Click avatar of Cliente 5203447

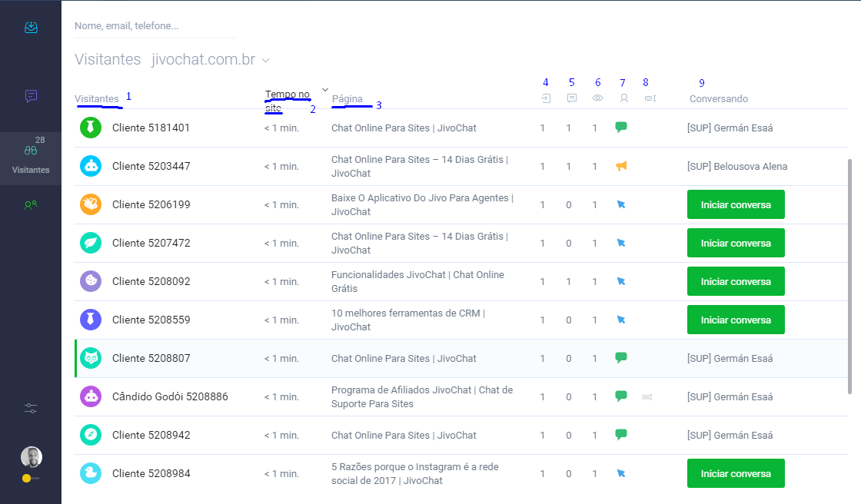point(91,167)
